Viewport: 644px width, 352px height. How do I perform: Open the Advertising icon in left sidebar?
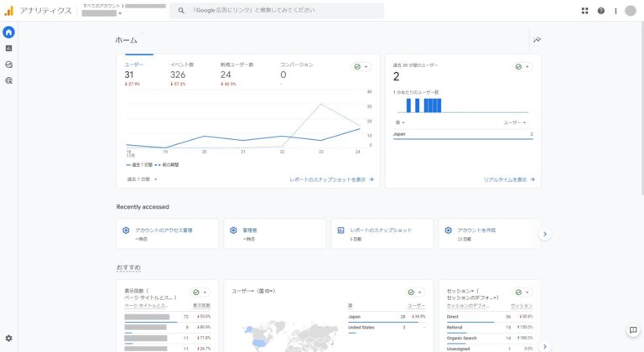coord(8,80)
